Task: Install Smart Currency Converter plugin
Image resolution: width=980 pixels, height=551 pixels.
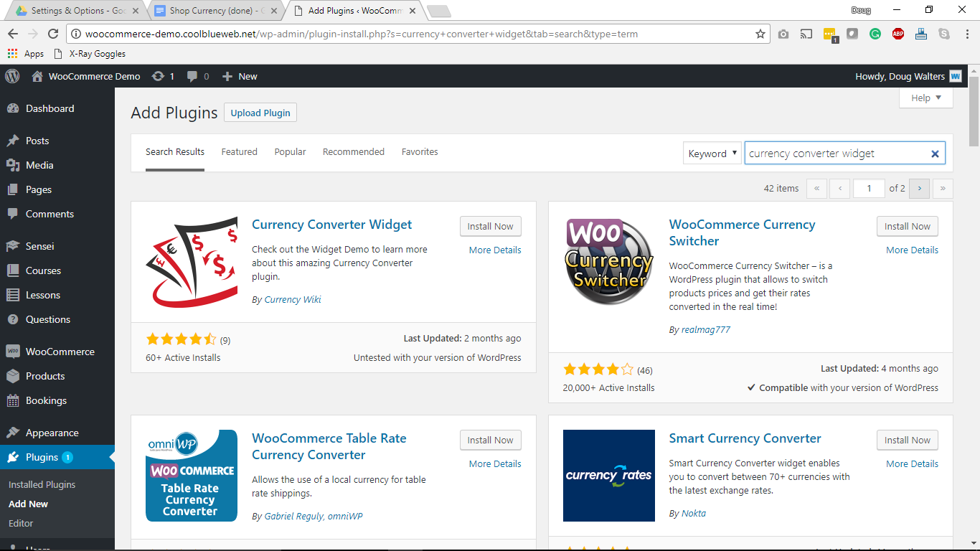Action: [x=908, y=440]
